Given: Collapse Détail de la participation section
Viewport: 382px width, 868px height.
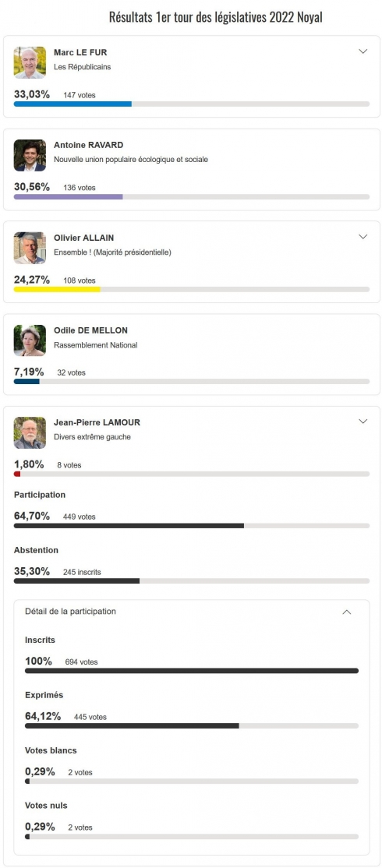Looking at the screenshot, I should (347, 612).
